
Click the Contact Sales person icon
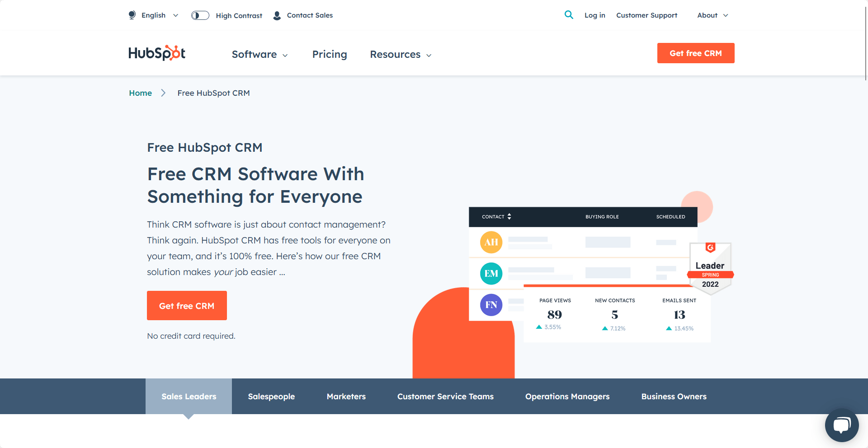pyautogui.click(x=277, y=15)
